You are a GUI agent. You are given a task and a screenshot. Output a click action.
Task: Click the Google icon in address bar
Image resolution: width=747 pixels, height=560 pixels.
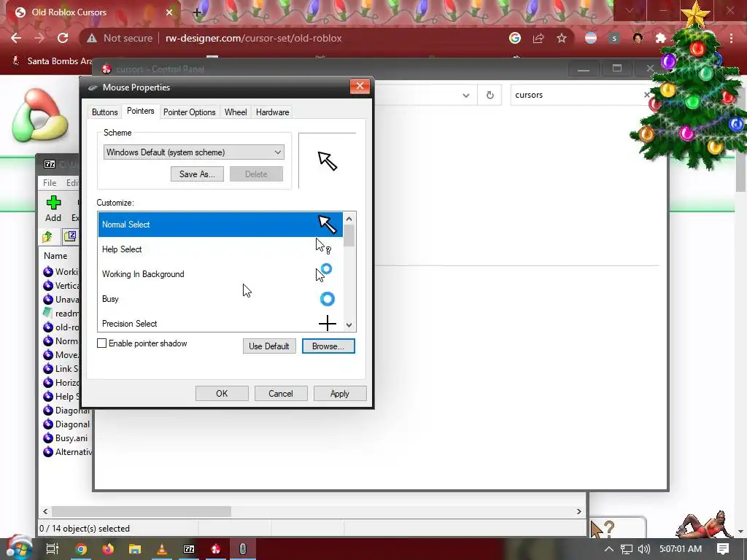coord(515,38)
